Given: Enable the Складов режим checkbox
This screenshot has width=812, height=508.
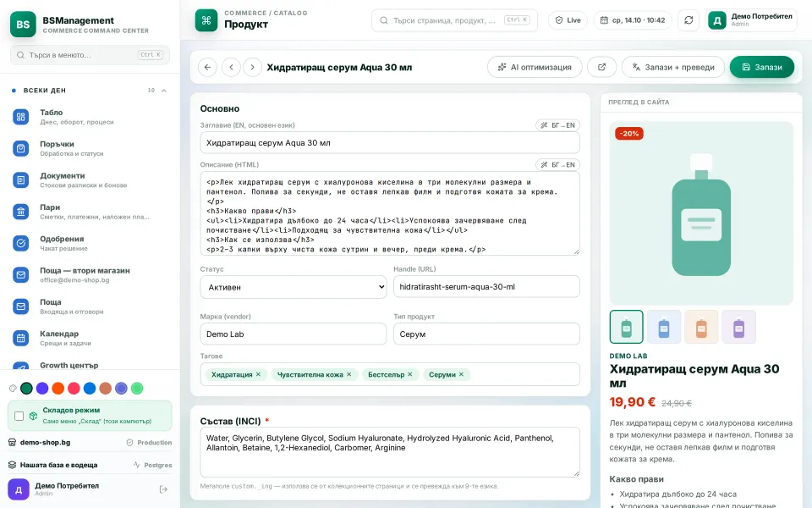Looking at the screenshot, I should click(19, 416).
